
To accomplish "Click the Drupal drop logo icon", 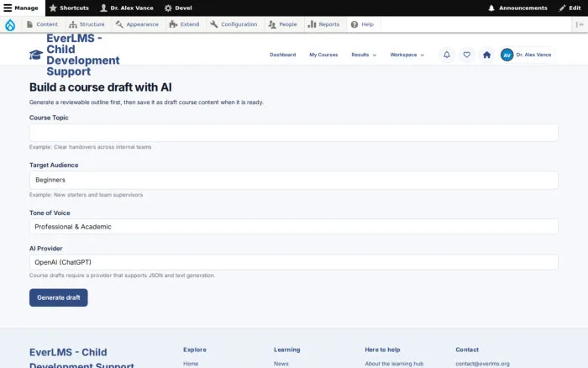I will pos(10,24).
